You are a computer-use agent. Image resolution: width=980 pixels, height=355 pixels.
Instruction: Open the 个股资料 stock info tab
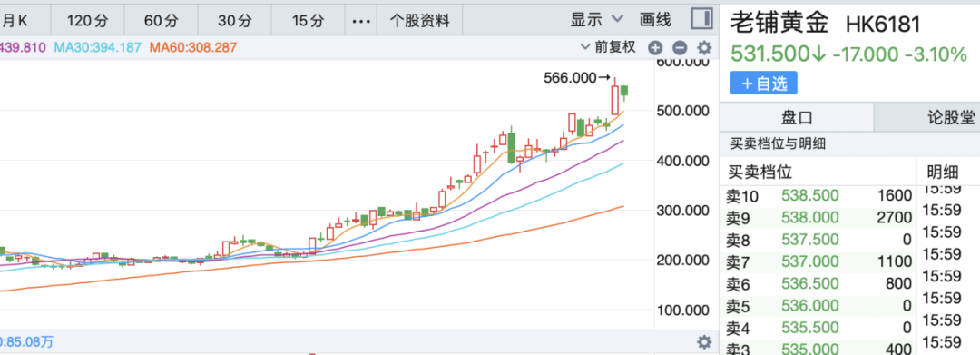pyautogui.click(x=420, y=21)
